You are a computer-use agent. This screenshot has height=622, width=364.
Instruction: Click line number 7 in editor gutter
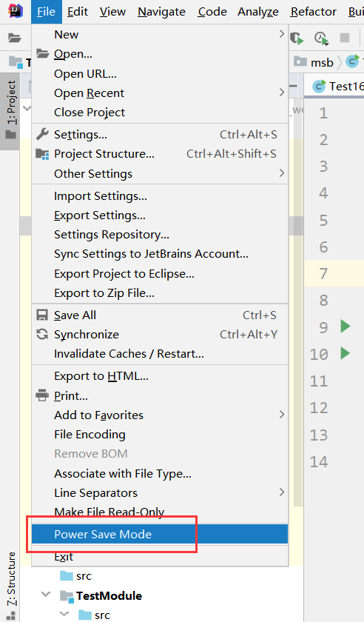(x=323, y=274)
